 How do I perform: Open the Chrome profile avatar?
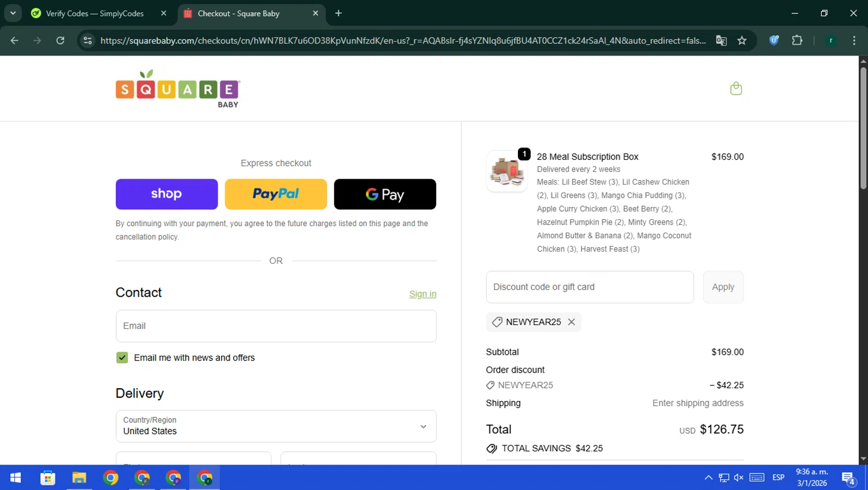831,40
